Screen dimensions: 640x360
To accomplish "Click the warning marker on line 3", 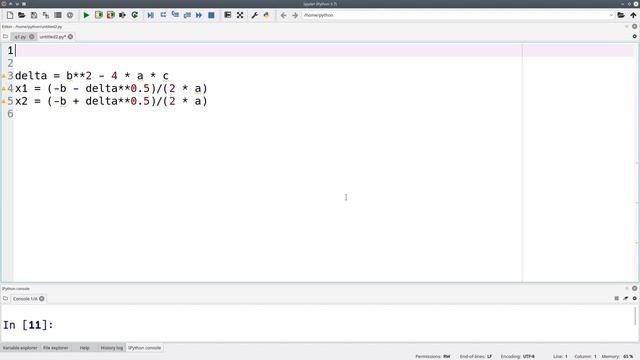I will [3, 76].
